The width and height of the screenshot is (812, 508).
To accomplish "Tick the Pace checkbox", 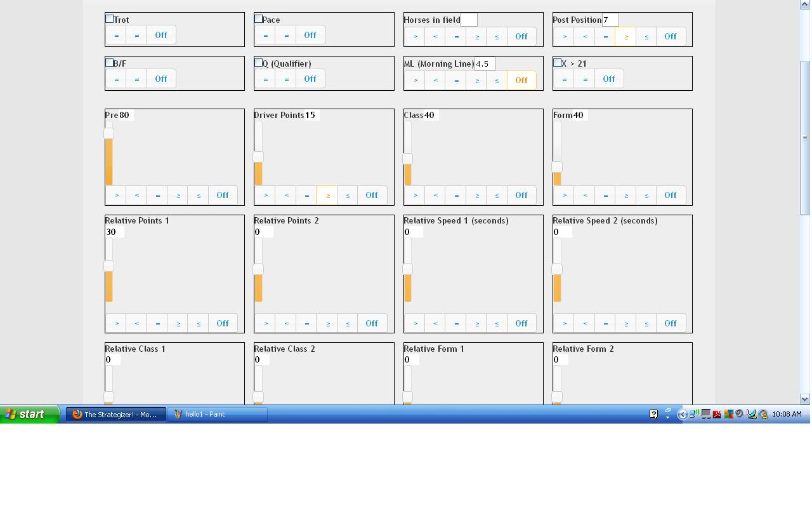I will (x=258, y=19).
